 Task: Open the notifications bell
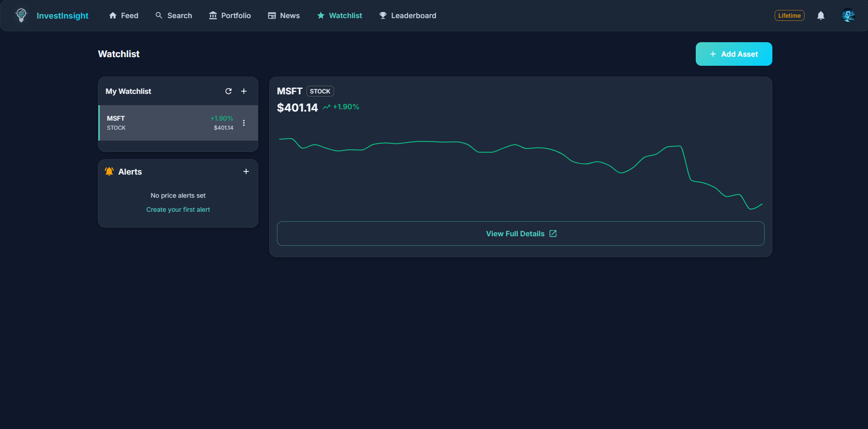820,15
